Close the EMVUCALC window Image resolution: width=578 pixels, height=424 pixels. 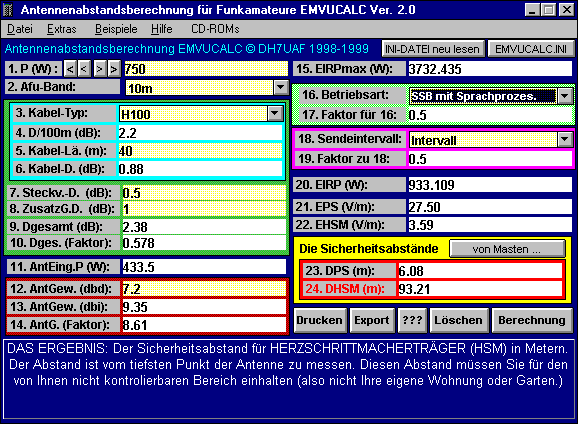566,10
